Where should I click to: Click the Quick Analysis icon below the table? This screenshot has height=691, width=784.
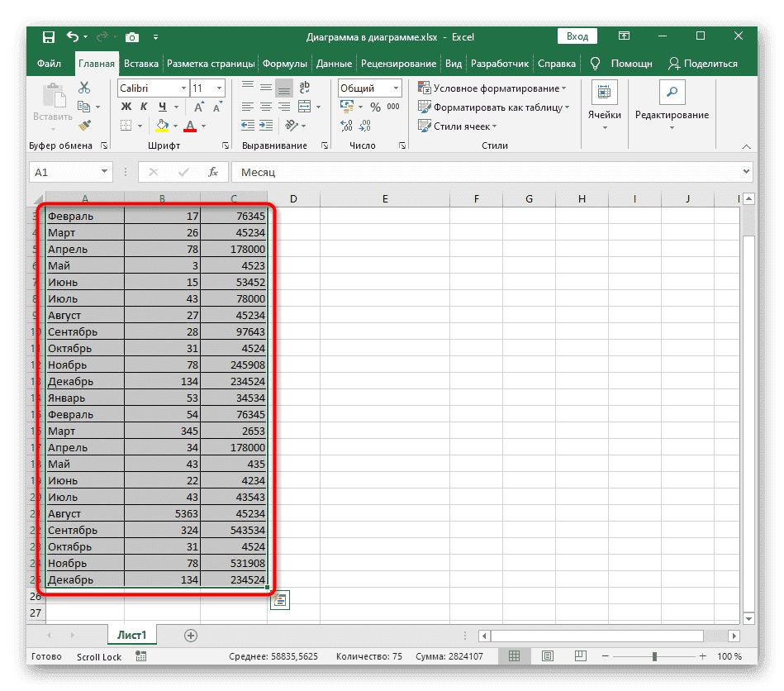pyautogui.click(x=279, y=601)
